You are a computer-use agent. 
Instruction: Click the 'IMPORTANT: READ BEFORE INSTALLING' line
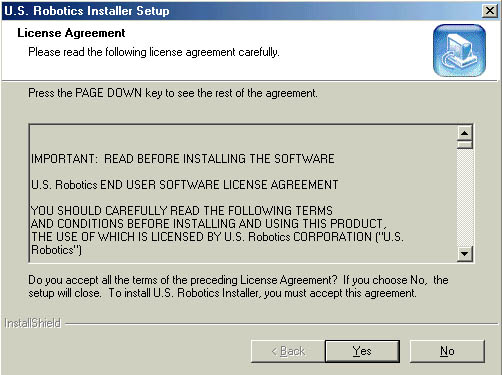(182, 159)
